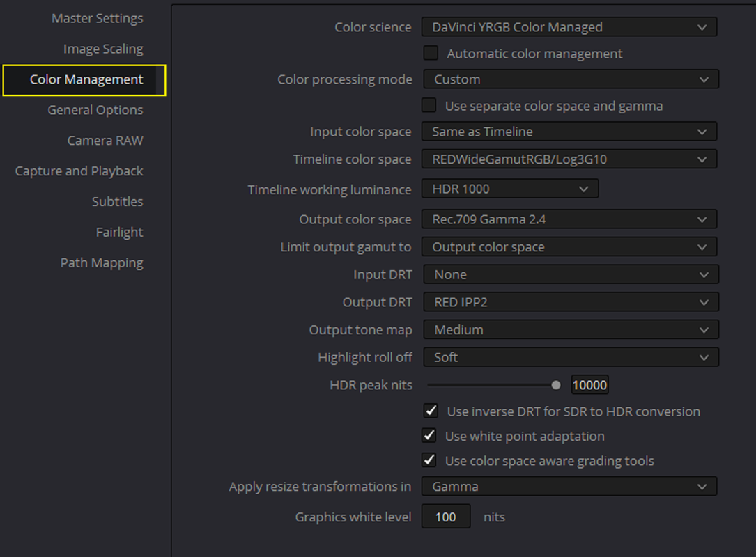Expand the Color processing mode dropdown
The height and width of the screenshot is (557, 756).
click(571, 79)
